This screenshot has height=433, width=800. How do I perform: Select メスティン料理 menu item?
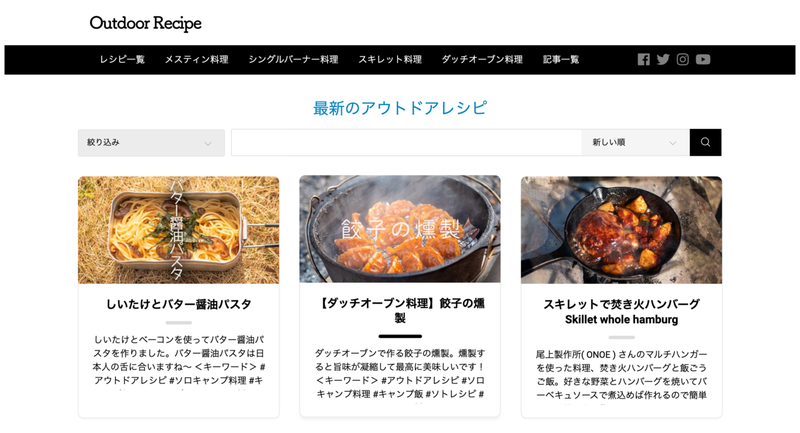(x=196, y=60)
